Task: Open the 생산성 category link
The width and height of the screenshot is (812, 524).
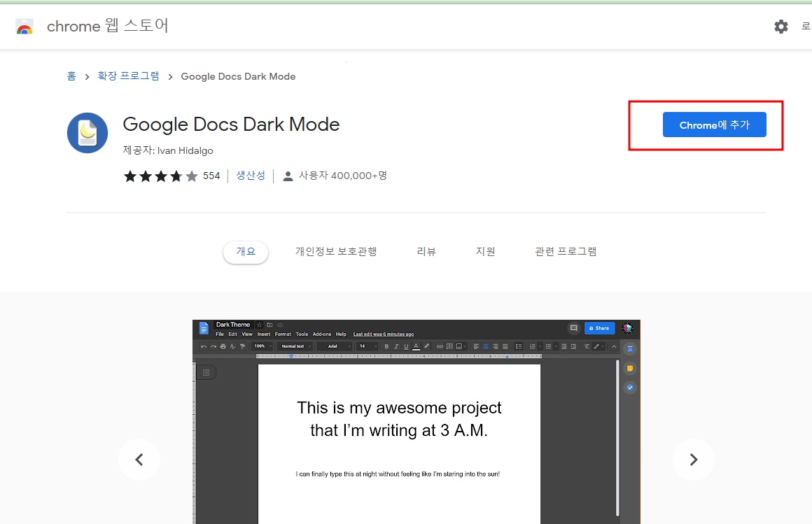Action: click(x=251, y=176)
